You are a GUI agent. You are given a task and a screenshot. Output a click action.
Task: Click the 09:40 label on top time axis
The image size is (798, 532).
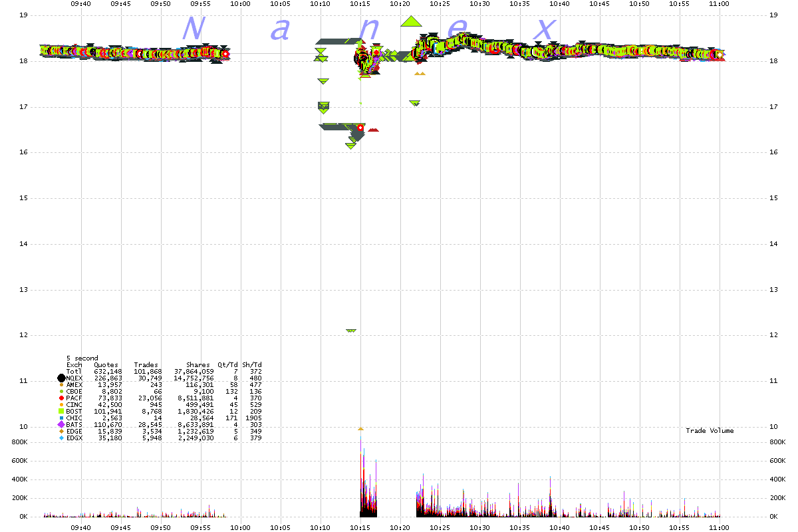(x=81, y=3)
